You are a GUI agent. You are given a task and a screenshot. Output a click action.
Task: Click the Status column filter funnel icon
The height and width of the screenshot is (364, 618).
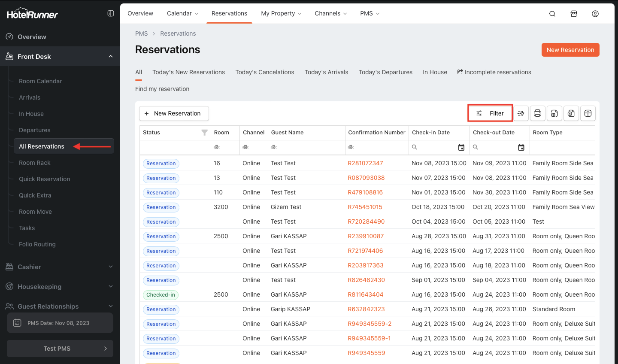[x=204, y=133]
